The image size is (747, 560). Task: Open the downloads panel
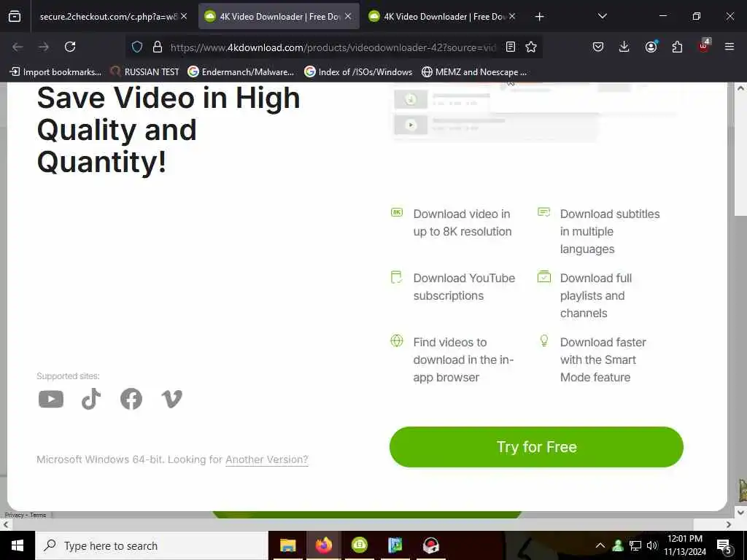624,47
